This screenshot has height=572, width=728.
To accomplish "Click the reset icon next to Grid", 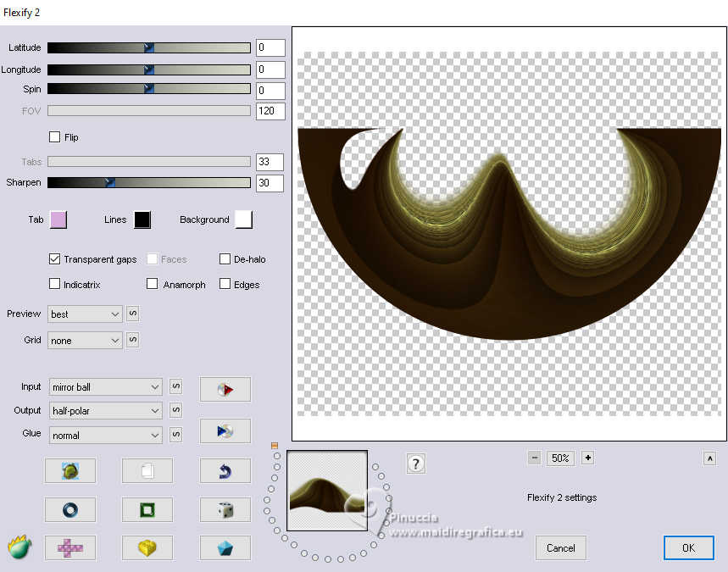I will point(133,340).
